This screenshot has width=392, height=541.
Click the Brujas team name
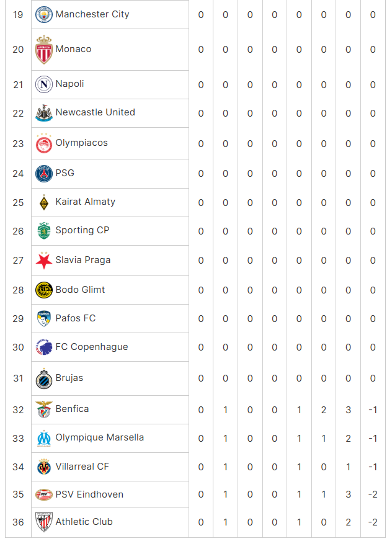click(69, 378)
